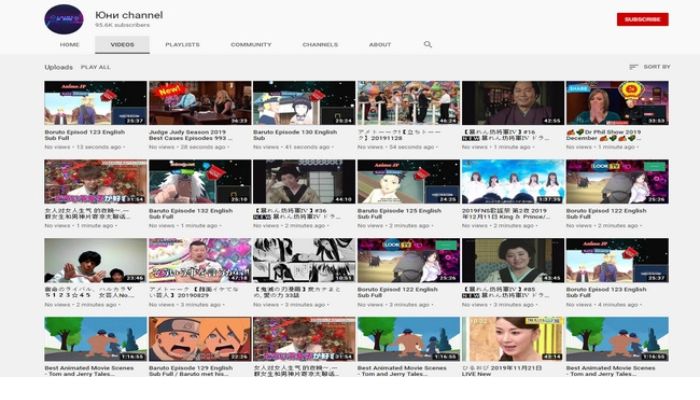This screenshot has height=400, width=700.
Task: Open the Uploads heading
Action: (x=58, y=67)
